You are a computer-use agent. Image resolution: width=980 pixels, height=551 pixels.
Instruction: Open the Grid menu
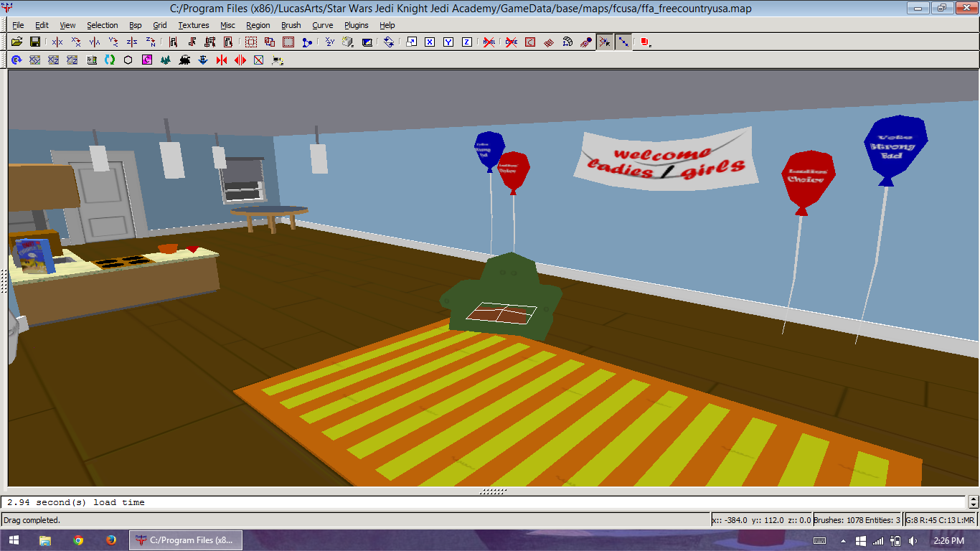coord(160,25)
